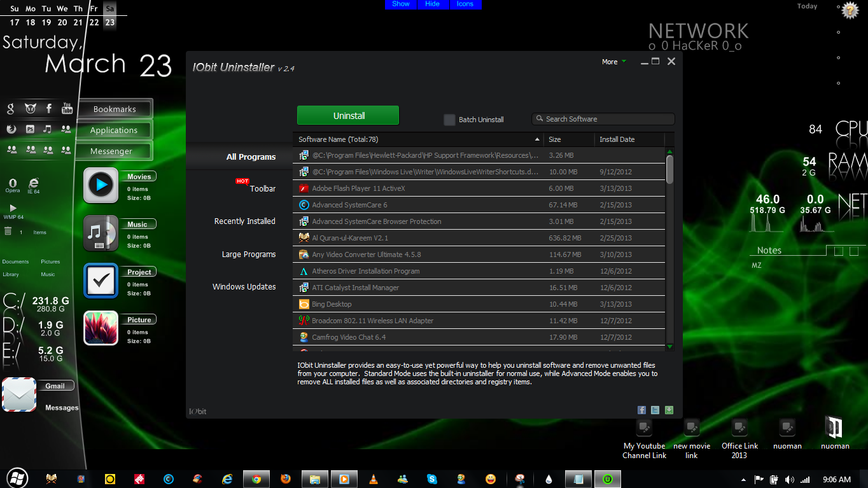The width and height of the screenshot is (868, 488).
Task: Enable the Batch Uninstall checkbox
Action: [x=449, y=120]
